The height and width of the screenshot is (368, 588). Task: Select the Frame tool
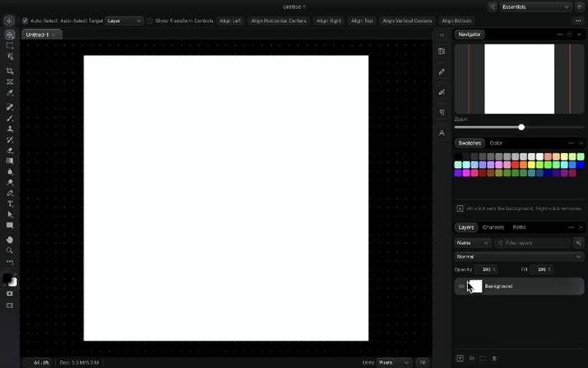pyautogui.click(x=10, y=82)
